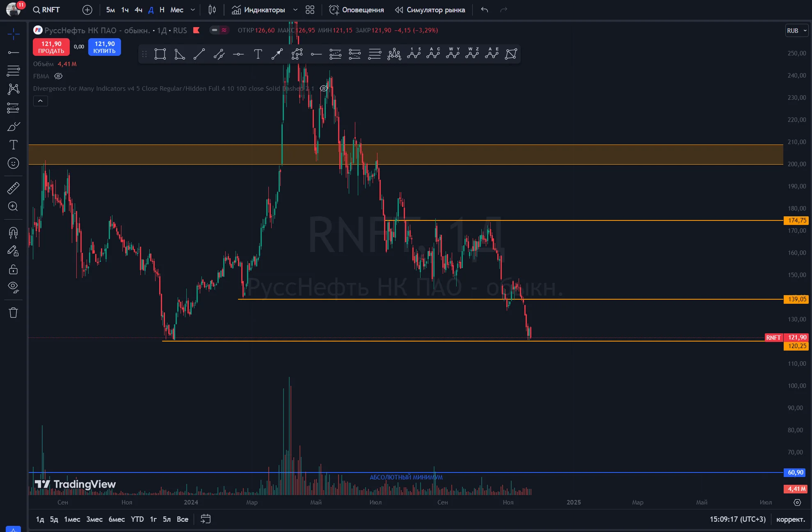Open the forecasting and measurement tools in sidebar
The image size is (812, 532).
(13, 108)
